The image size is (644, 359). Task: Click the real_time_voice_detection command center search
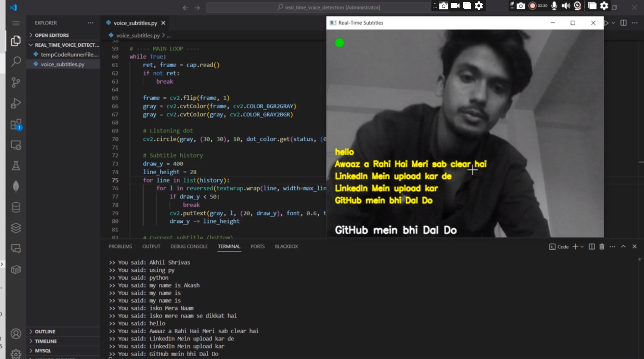pyautogui.click(x=328, y=7)
